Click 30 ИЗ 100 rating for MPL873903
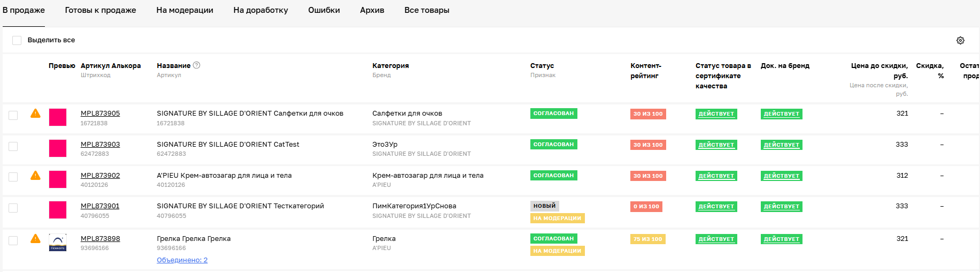The height and width of the screenshot is (272, 980). pyautogui.click(x=648, y=145)
